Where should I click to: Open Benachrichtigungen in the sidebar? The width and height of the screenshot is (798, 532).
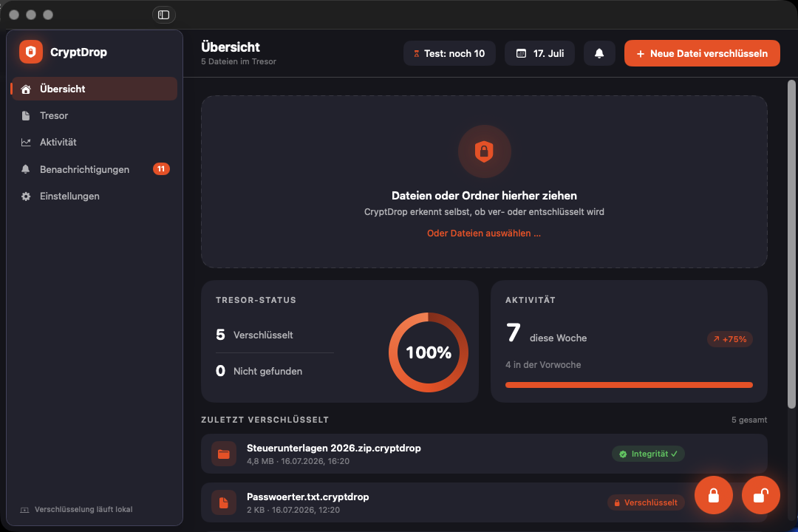94,169
